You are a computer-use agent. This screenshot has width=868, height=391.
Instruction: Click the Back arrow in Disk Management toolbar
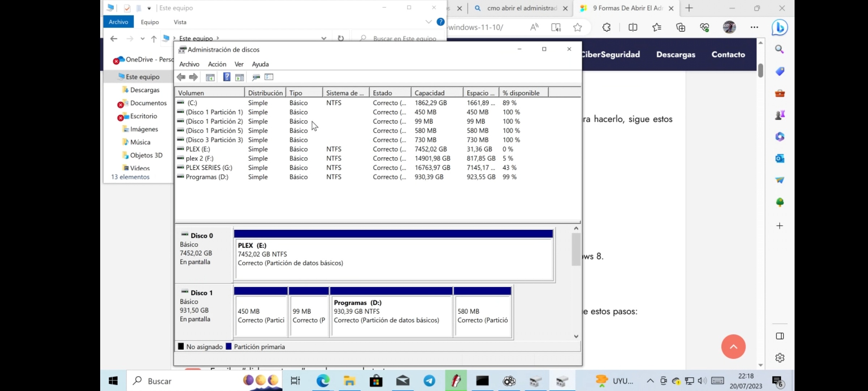(x=181, y=77)
